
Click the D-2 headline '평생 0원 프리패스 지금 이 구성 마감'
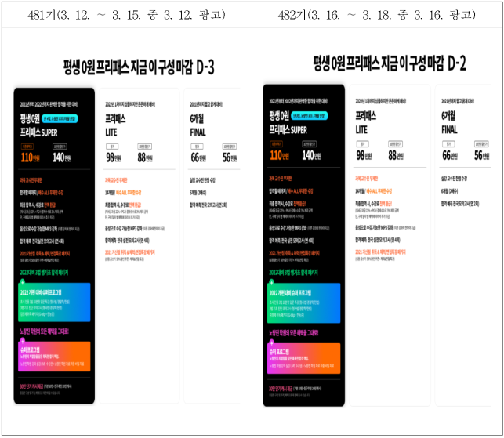point(379,63)
